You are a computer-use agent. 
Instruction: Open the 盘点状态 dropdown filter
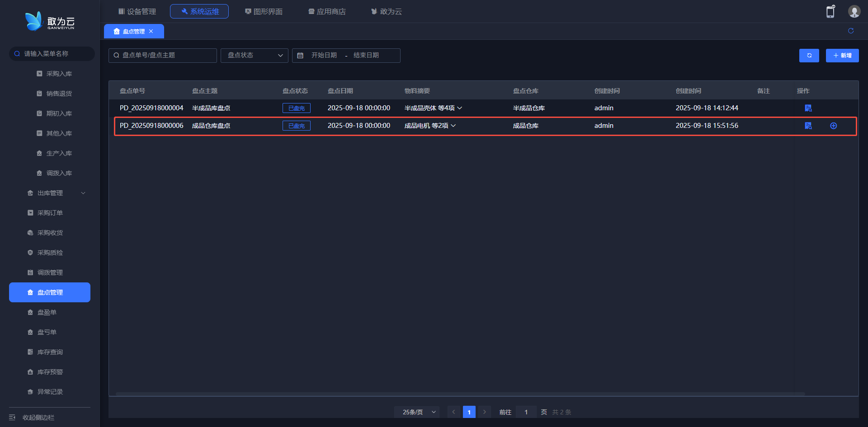click(x=254, y=56)
